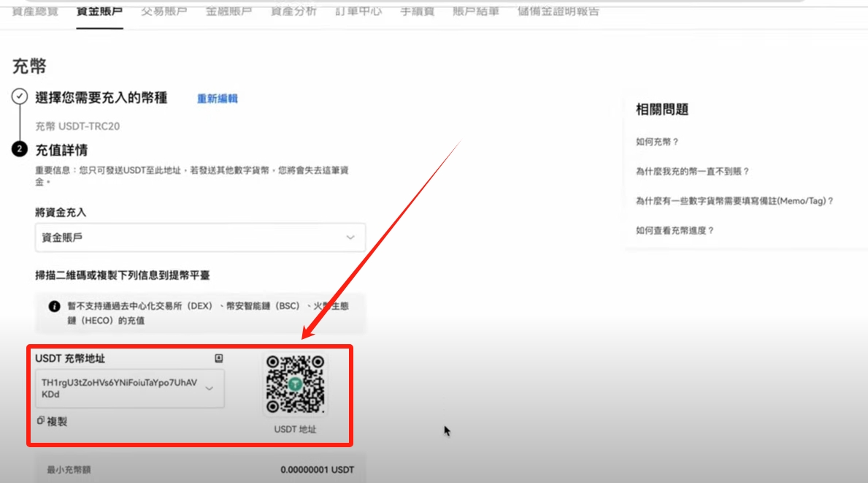Click the step 2 circle icon
This screenshot has height=483, width=868.
click(20, 149)
